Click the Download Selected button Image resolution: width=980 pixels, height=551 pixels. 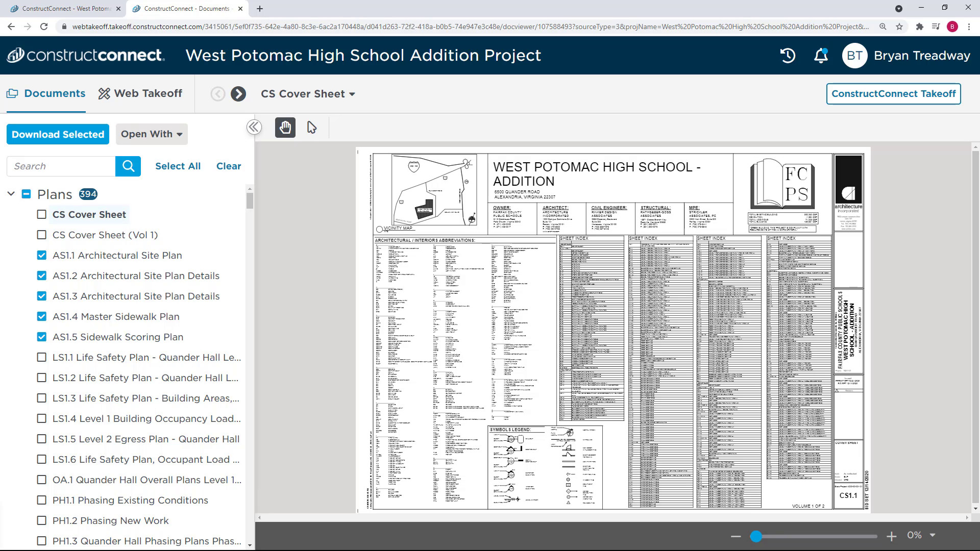(x=58, y=134)
